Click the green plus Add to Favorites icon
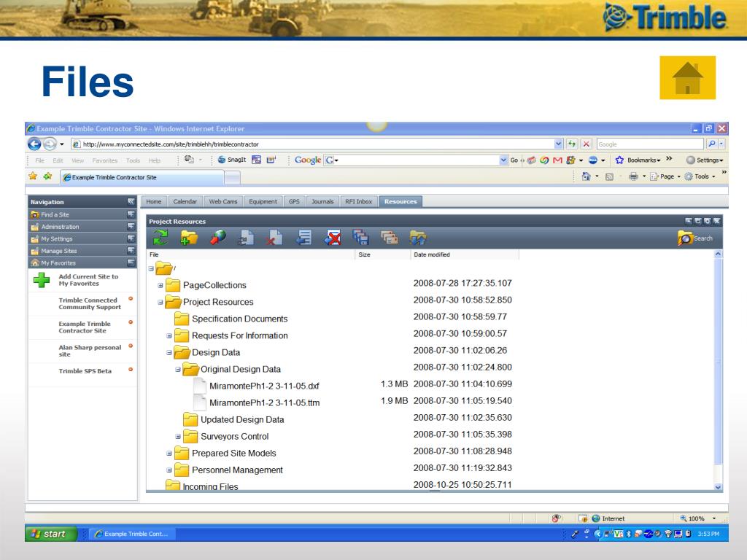The height and width of the screenshot is (560, 747). click(41, 281)
